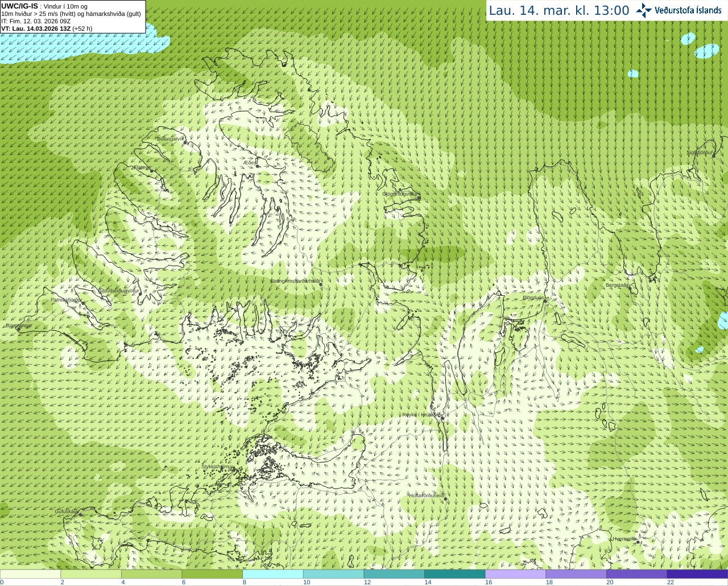Click the 12–14 m/s teal legend swatch
The width and height of the screenshot is (728, 586).
[x=394, y=574]
